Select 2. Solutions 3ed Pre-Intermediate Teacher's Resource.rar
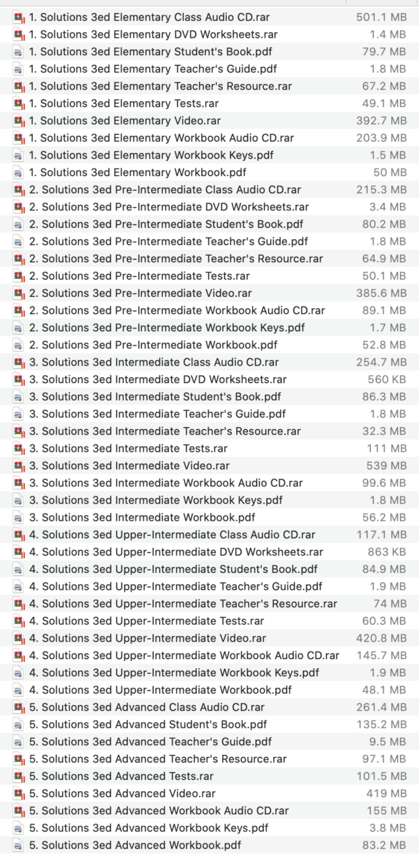The width and height of the screenshot is (419, 868). point(176,259)
